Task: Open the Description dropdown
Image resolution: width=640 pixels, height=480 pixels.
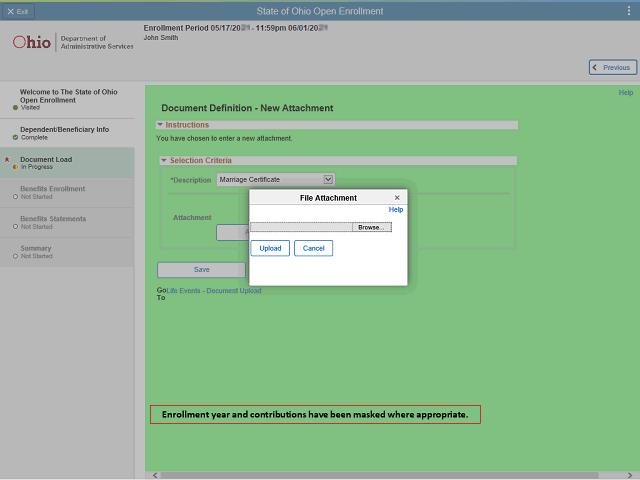Action: [x=328, y=180]
